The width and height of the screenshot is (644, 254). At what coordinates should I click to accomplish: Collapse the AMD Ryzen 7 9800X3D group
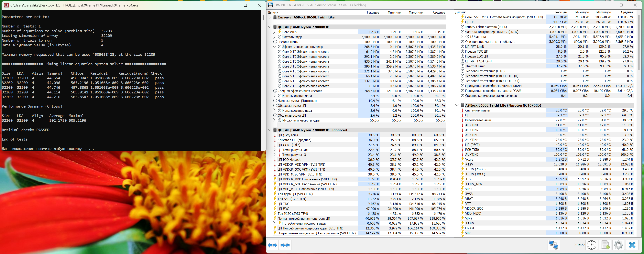(x=269, y=27)
